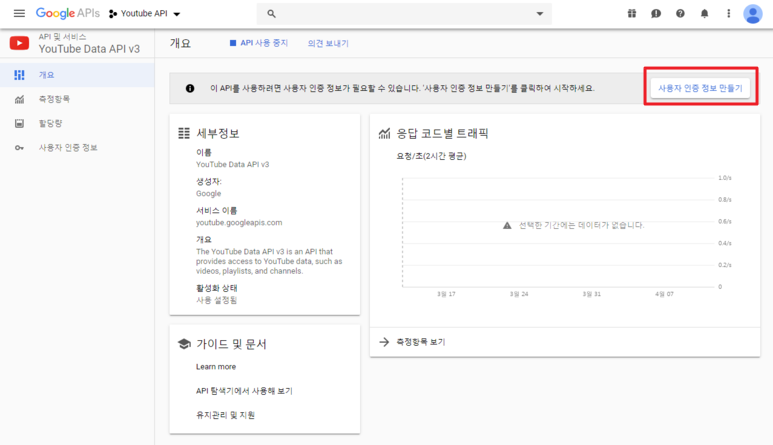Select 개요 in the sidebar

click(x=77, y=75)
